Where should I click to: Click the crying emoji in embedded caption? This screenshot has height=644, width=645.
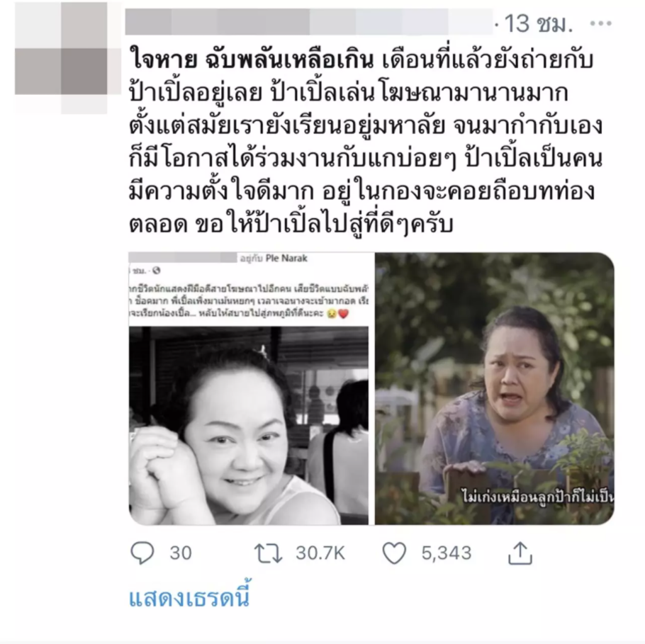pyautogui.click(x=331, y=314)
